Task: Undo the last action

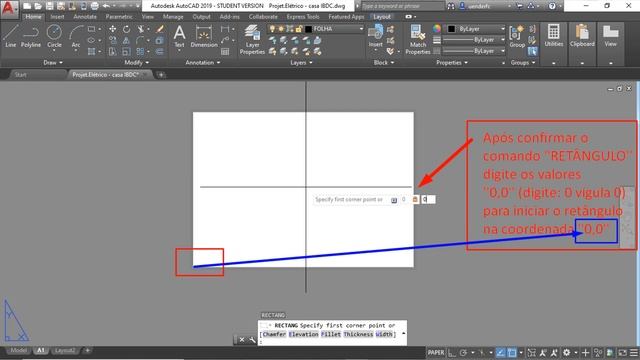Action: tap(106, 6)
